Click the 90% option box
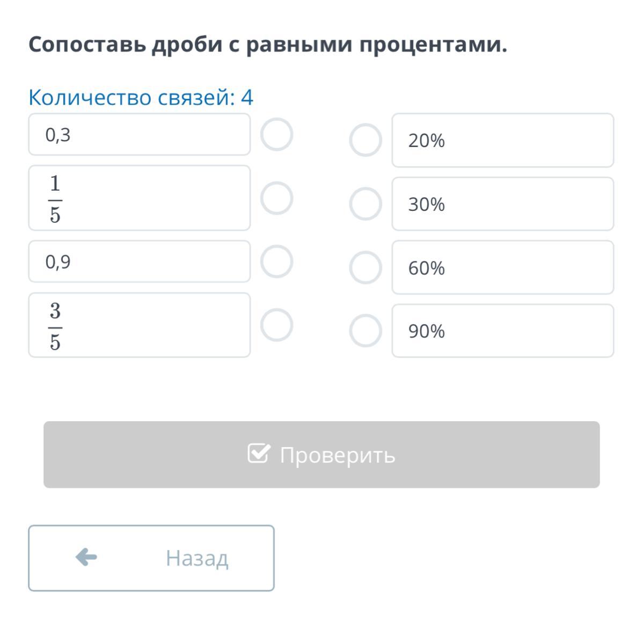The height and width of the screenshot is (644, 644). pyautogui.click(x=502, y=331)
